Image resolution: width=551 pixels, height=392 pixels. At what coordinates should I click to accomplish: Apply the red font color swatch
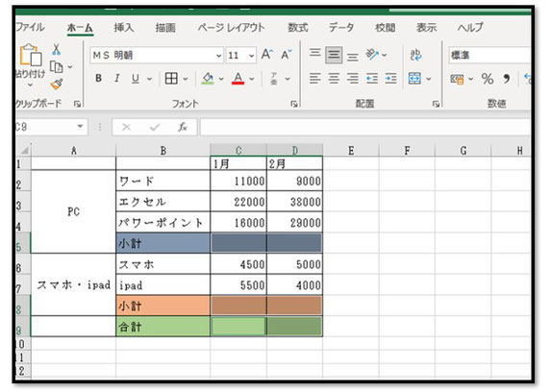tap(238, 79)
